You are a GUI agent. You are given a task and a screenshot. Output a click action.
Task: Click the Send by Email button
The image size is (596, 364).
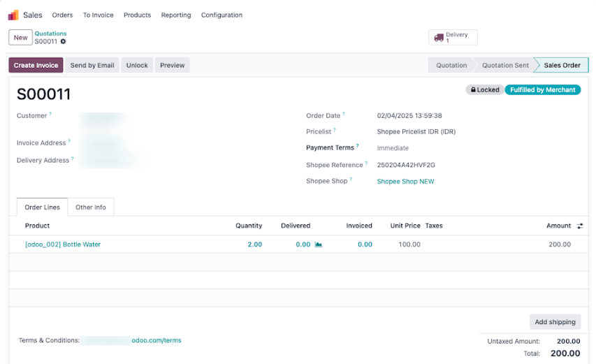pyautogui.click(x=92, y=66)
